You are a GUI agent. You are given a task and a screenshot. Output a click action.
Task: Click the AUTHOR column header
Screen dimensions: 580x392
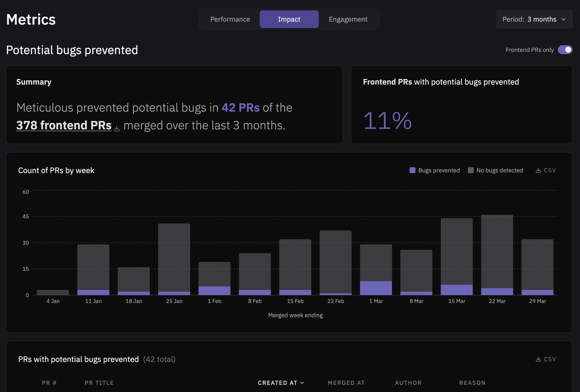(x=408, y=383)
